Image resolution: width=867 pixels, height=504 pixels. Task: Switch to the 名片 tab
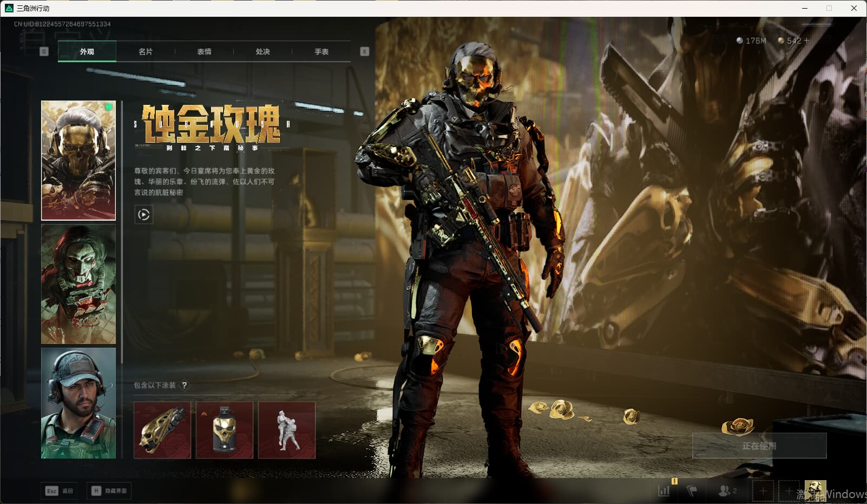[x=146, y=51]
